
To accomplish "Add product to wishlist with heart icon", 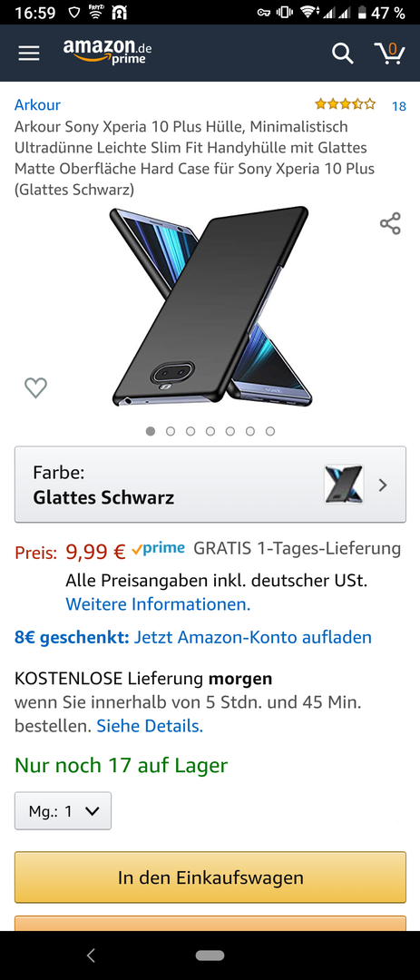I will point(35,387).
